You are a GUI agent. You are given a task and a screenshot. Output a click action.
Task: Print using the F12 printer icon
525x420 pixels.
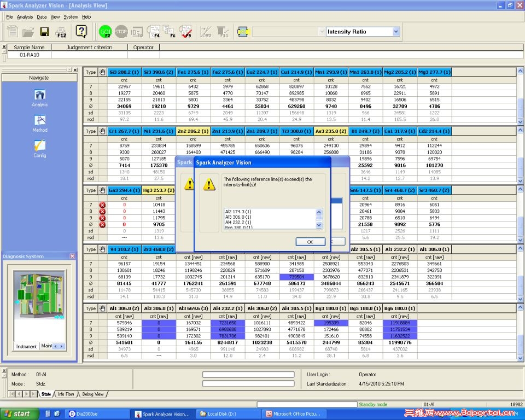click(x=61, y=32)
